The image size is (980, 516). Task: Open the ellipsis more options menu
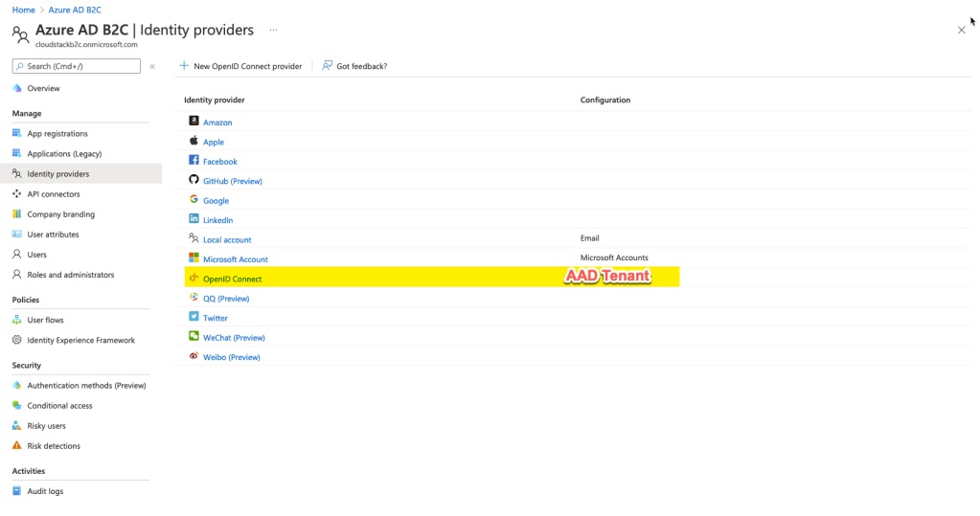click(273, 30)
